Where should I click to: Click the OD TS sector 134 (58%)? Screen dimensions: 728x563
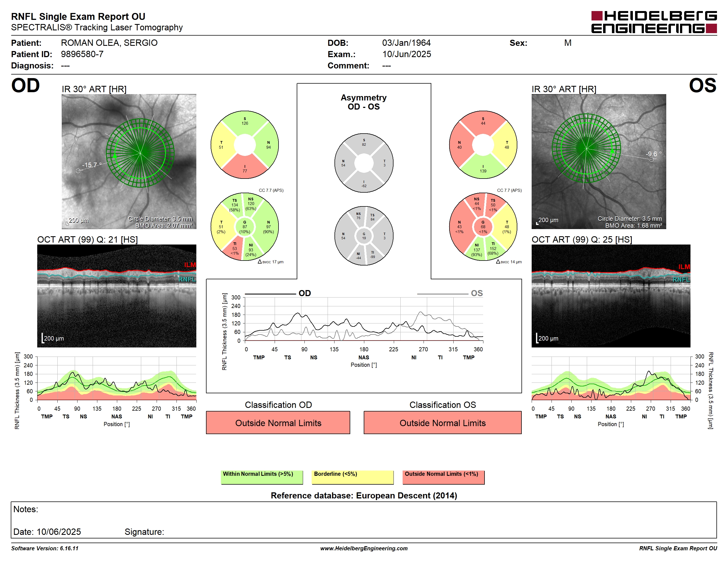(x=235, y=205)
